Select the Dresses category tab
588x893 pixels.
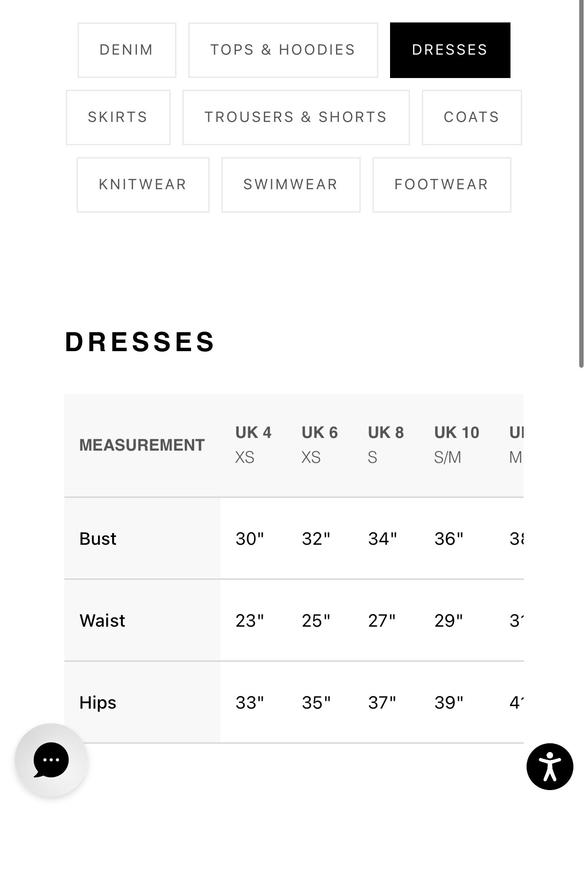click(450, 50)
